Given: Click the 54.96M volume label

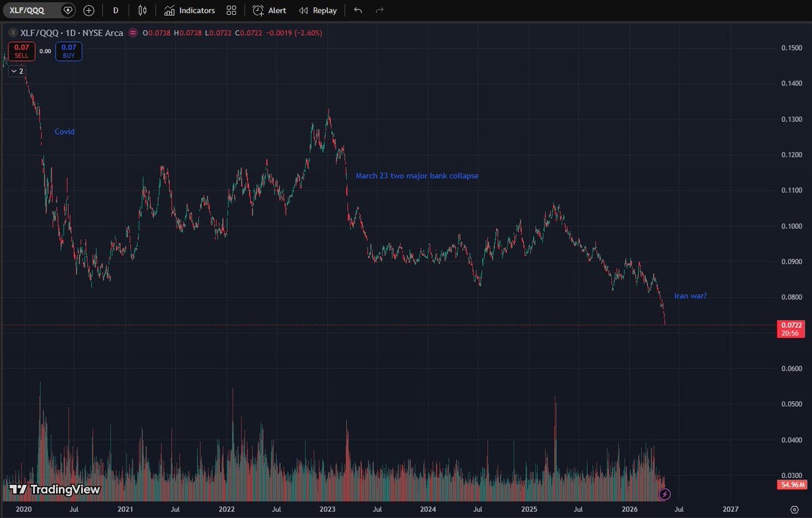Looking at the screenshot, I should point(791,485).
